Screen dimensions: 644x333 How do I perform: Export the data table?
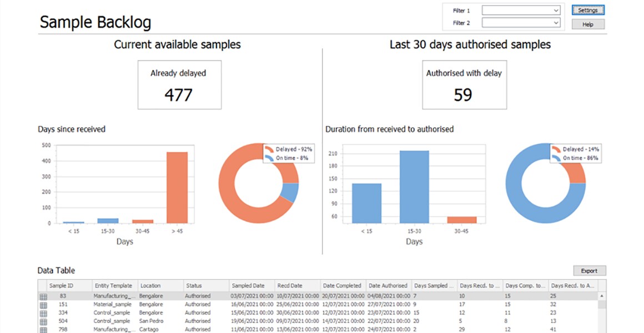pyautogui.click(x=589, y=270)
